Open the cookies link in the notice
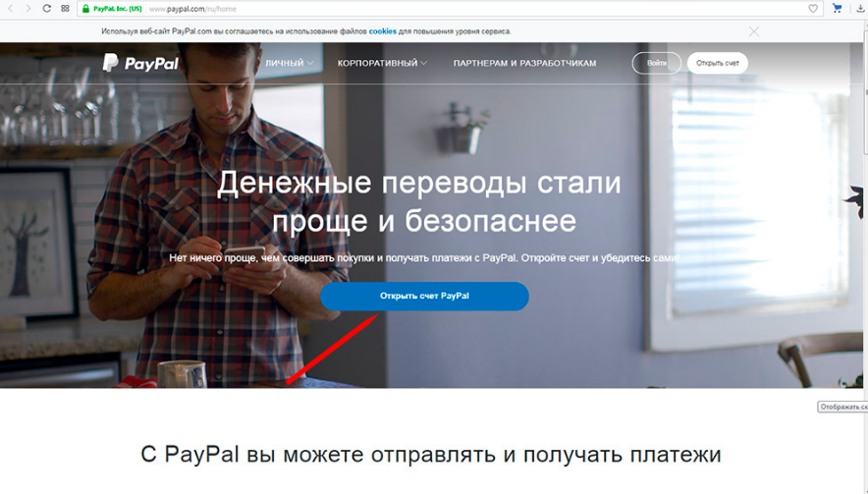 point(383,31)
